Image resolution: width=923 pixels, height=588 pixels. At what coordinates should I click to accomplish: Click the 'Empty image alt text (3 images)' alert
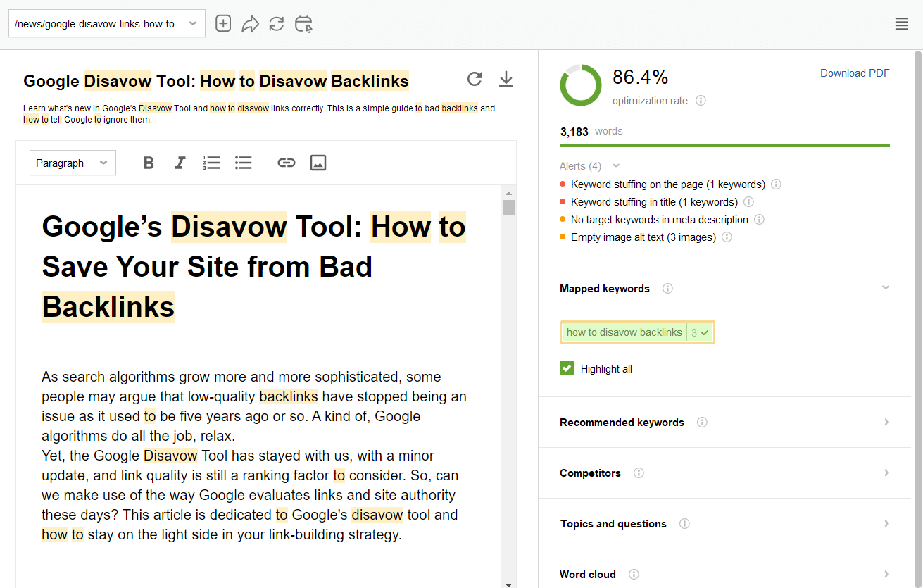(x=643, y=237)
